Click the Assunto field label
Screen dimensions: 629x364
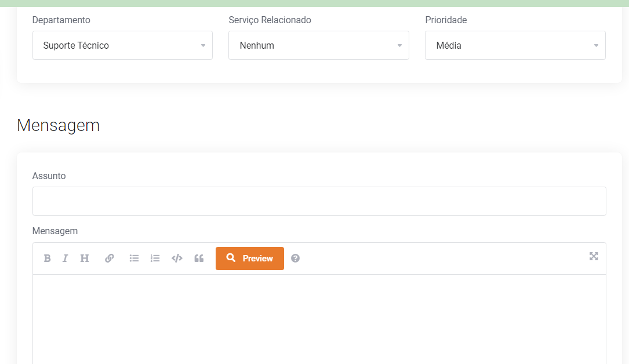49,176
